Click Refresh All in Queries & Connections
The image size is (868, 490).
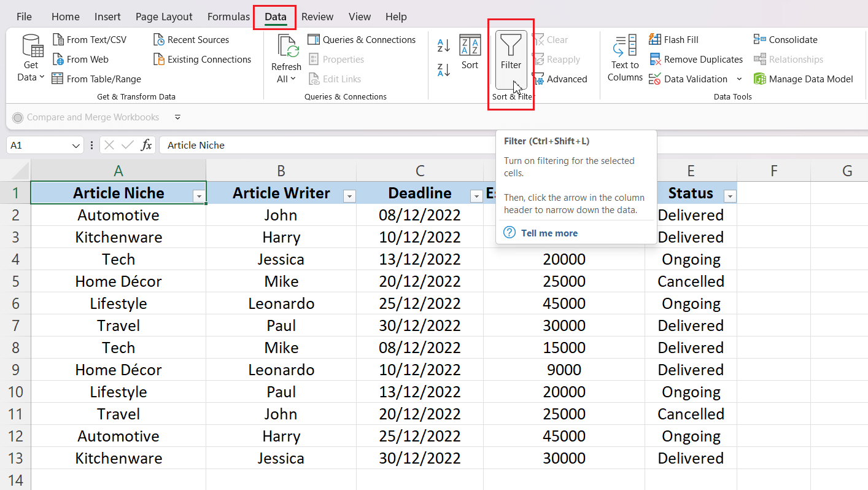(x=286, y=59)
